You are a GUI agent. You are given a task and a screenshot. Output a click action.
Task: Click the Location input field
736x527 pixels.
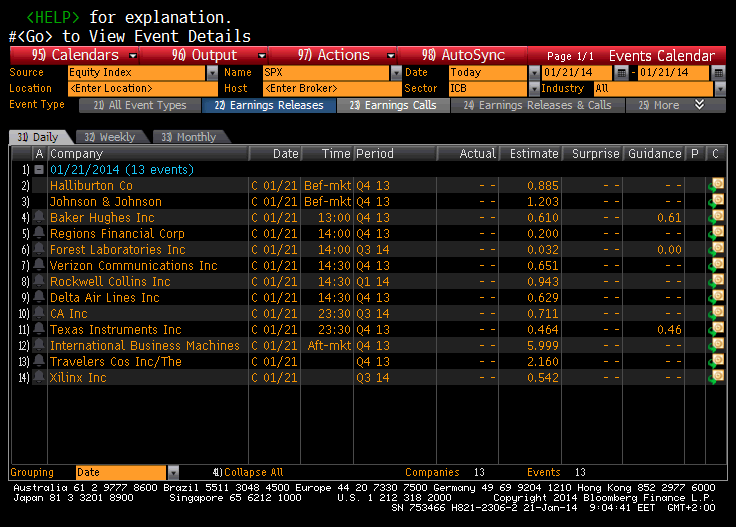[x=143, y=89]
